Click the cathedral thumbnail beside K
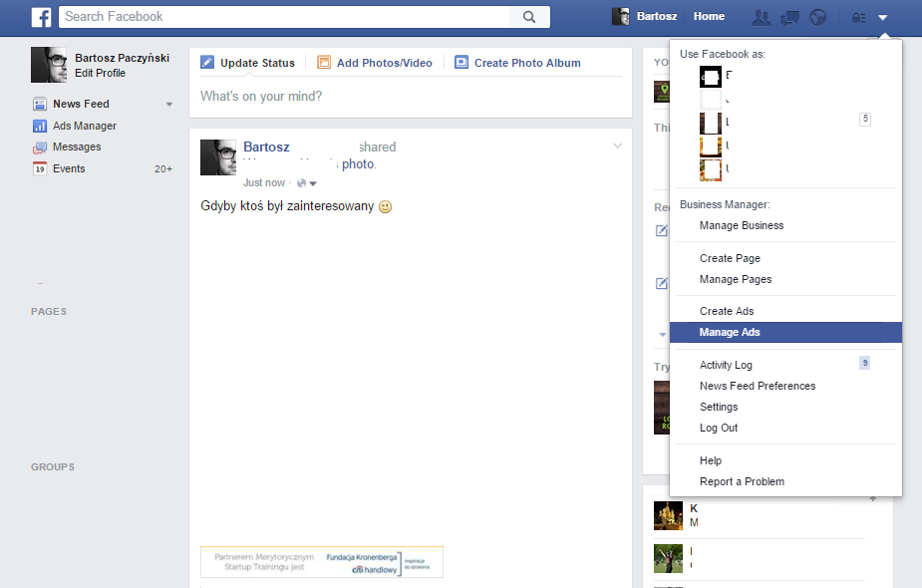 tap(668, 515)
